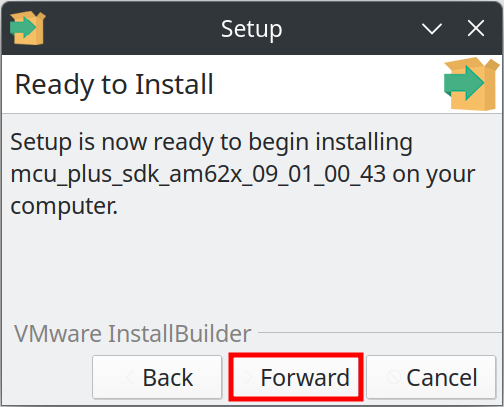Close the Setup dialog with X
Screen dimensions: 504x407
[x=476, y=28]
